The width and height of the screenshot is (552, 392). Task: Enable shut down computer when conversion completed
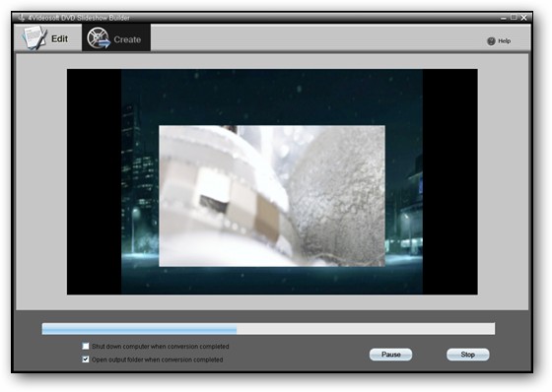click(86, 347)
